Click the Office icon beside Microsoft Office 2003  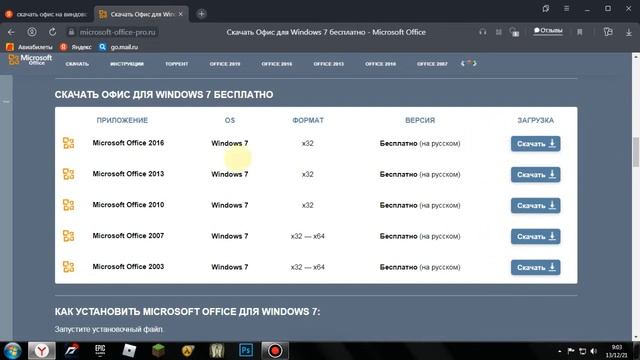[69, 267]
